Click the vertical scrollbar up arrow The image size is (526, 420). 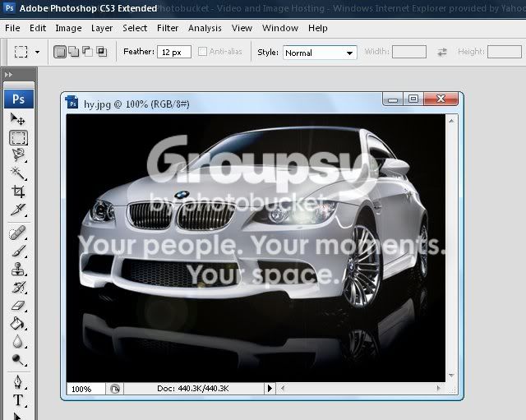[x=451, y=121]
